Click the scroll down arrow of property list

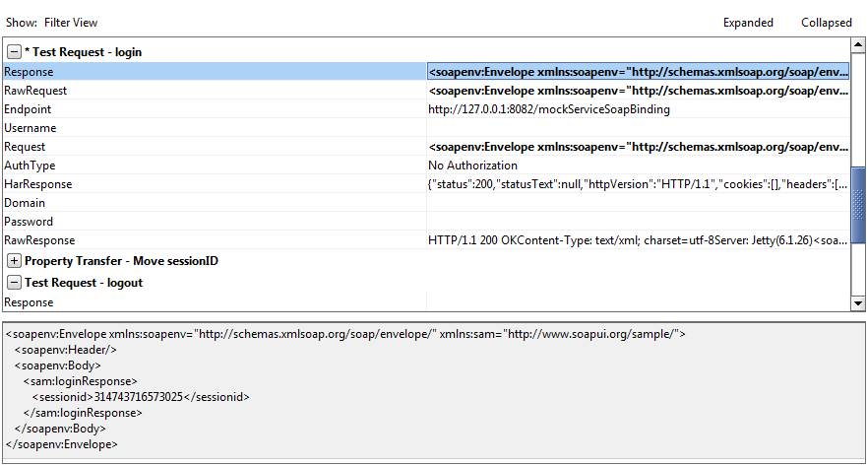858,304
